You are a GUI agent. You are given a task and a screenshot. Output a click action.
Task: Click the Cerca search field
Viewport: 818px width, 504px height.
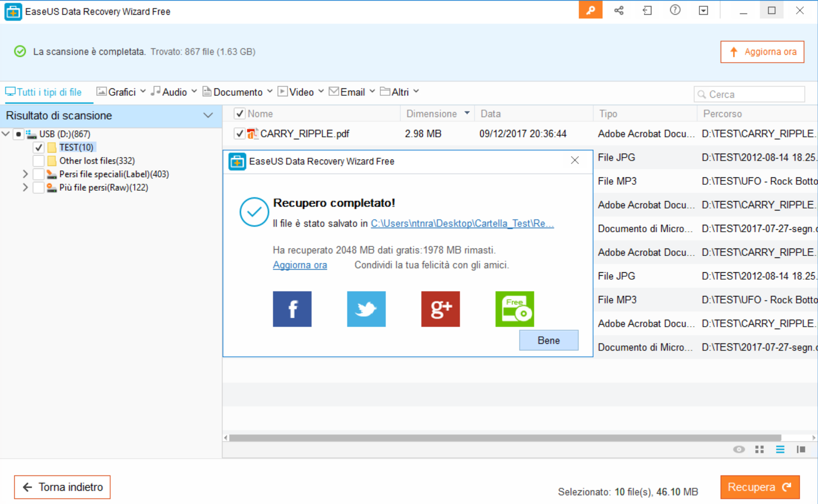point(749,94)
